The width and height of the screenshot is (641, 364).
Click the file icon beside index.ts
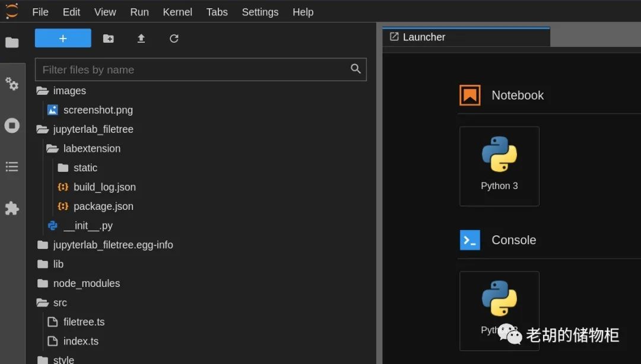point(53,341)
